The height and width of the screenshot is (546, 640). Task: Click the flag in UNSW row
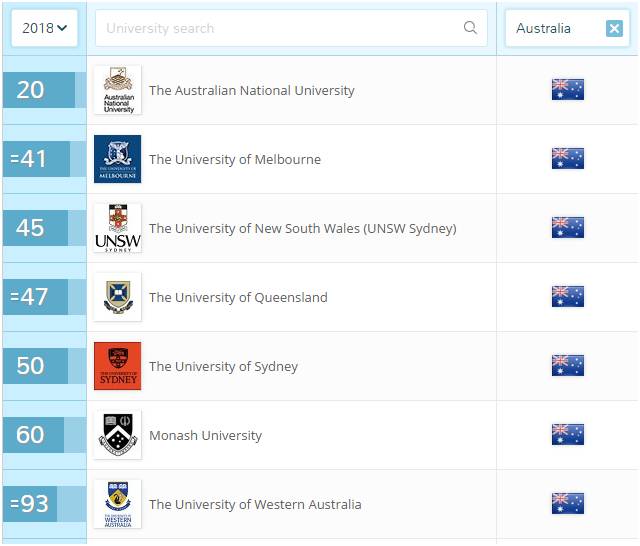[567, 227]
